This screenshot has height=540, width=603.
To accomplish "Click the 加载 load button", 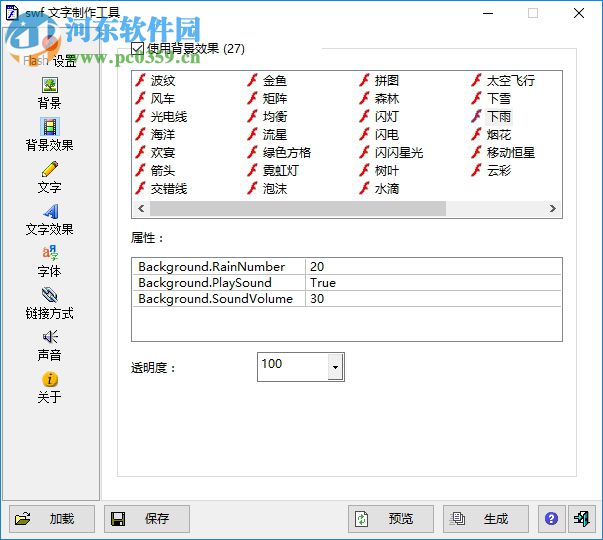I will click(x=52, y=519).
